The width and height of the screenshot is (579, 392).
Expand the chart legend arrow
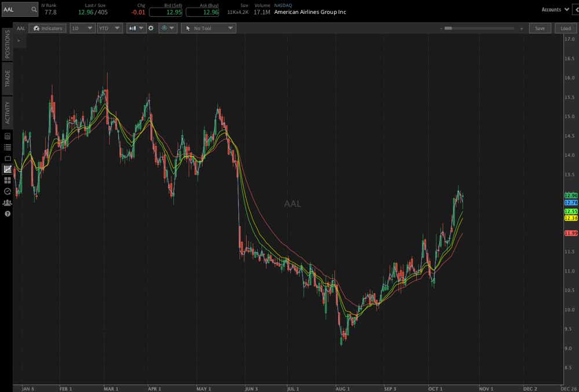tap(19, 41)
